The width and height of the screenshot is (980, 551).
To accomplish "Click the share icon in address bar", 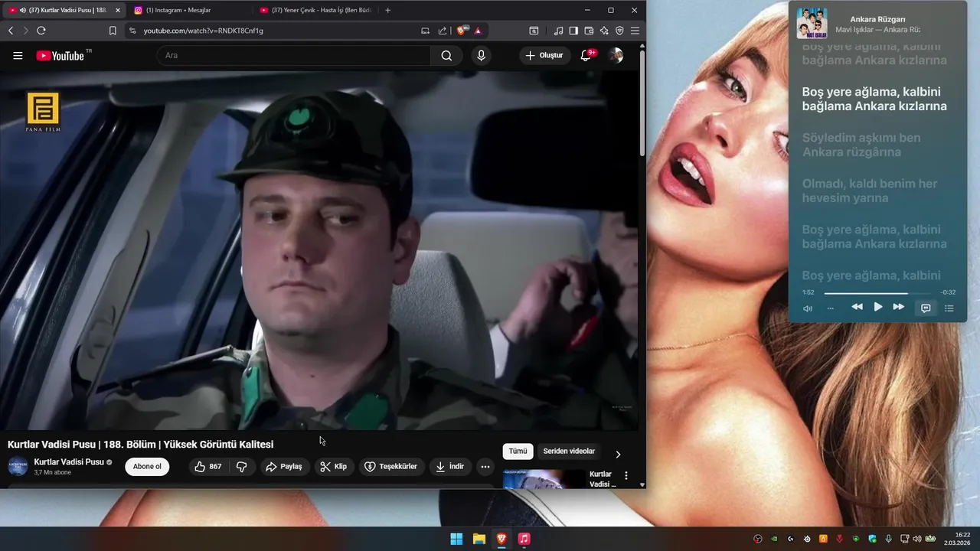I will [x=443, y=31].
